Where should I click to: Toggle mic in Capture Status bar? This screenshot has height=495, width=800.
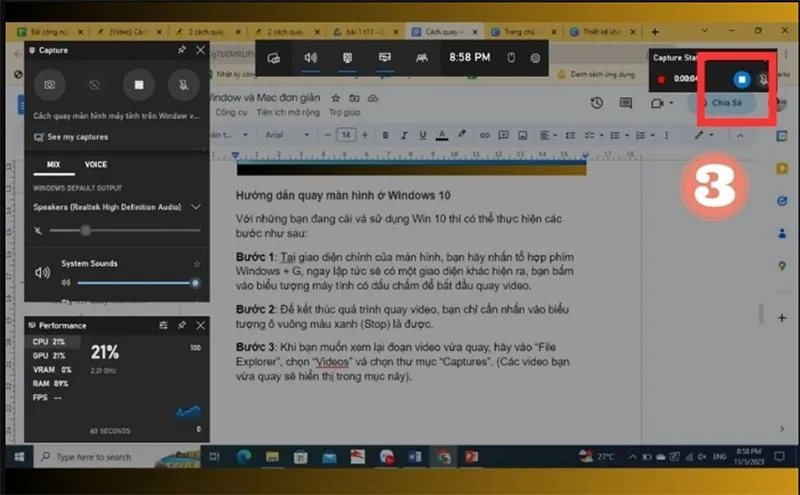coord(763,80)
